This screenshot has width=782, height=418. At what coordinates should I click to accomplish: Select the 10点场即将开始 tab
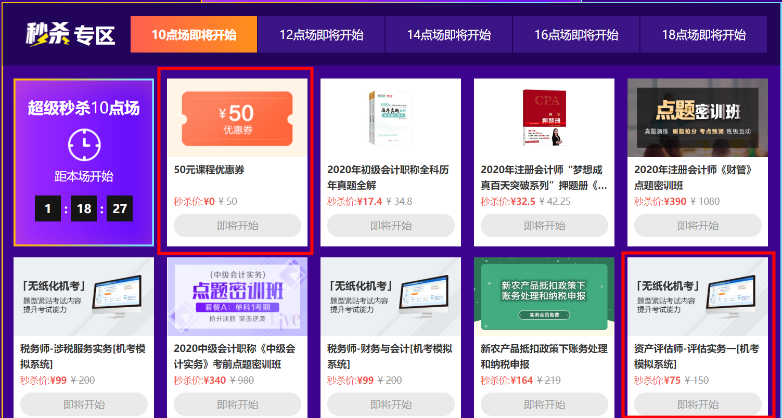click(x=194, y=34)
